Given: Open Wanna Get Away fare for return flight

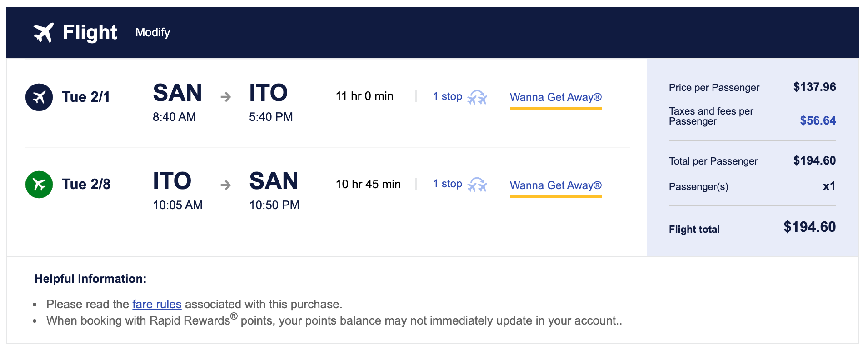Looking at the screenshot, I should [555, 185].
